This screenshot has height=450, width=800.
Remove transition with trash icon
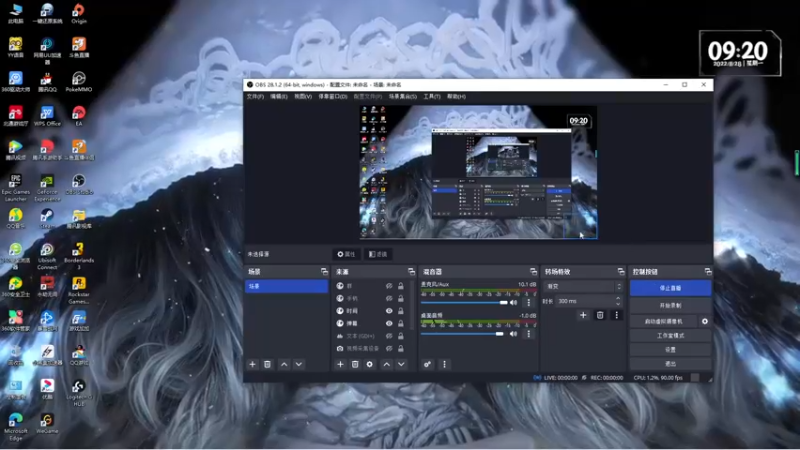point(600,315)
